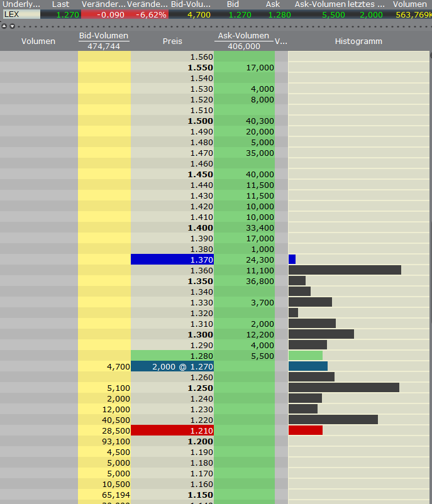Click the Ask-Volumen column header

[x=243, y=36]
